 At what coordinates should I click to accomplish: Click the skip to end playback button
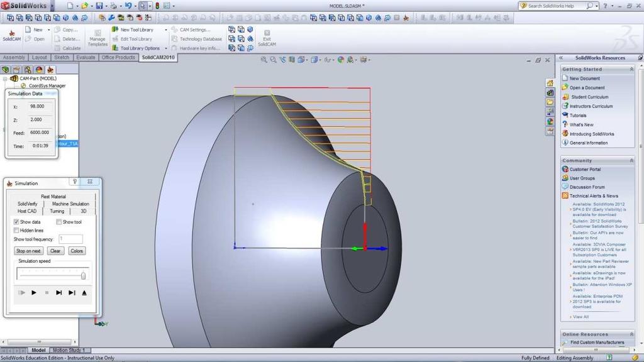[72, 293]
